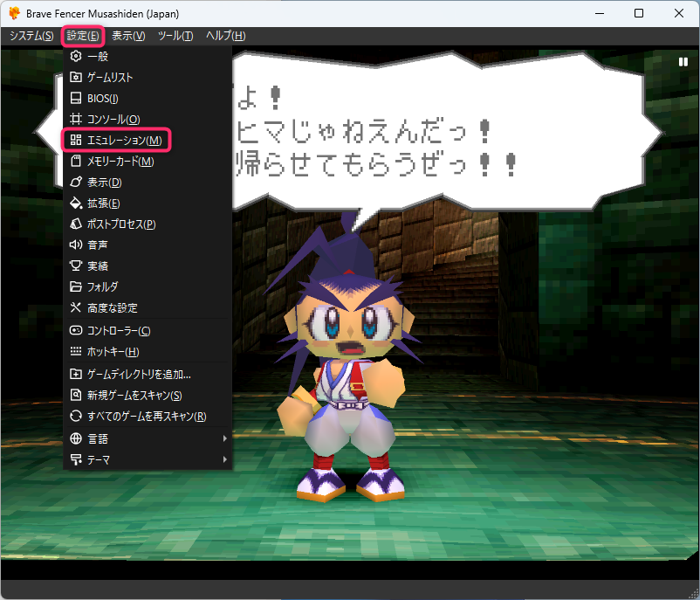Click the テーマ paint roller icon
700x600 pixels.
(x=76, y=459)
